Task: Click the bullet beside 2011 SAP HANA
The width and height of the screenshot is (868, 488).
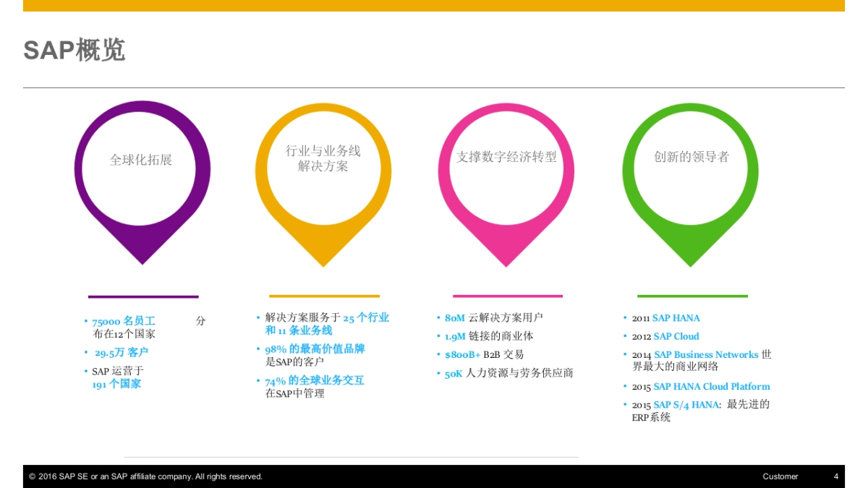Action: pyautogui.click(x=624, y=317)
